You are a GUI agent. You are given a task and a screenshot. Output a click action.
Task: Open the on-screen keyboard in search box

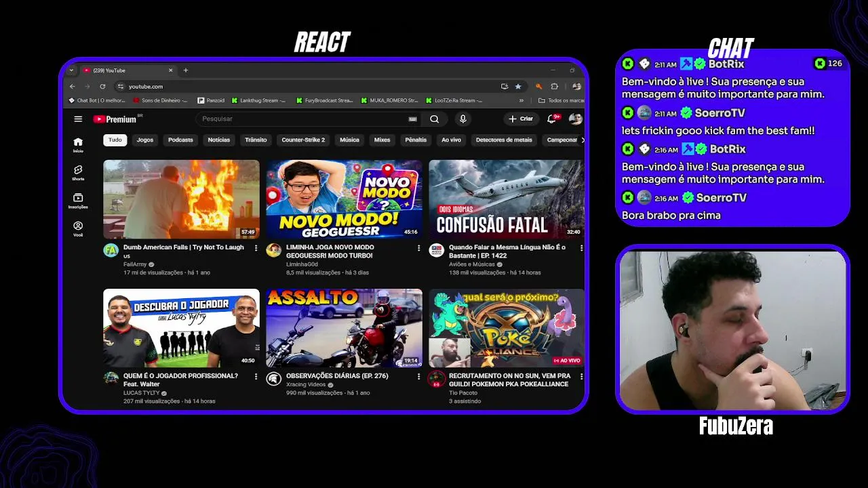pyautogui.click(x=412, y=119)
